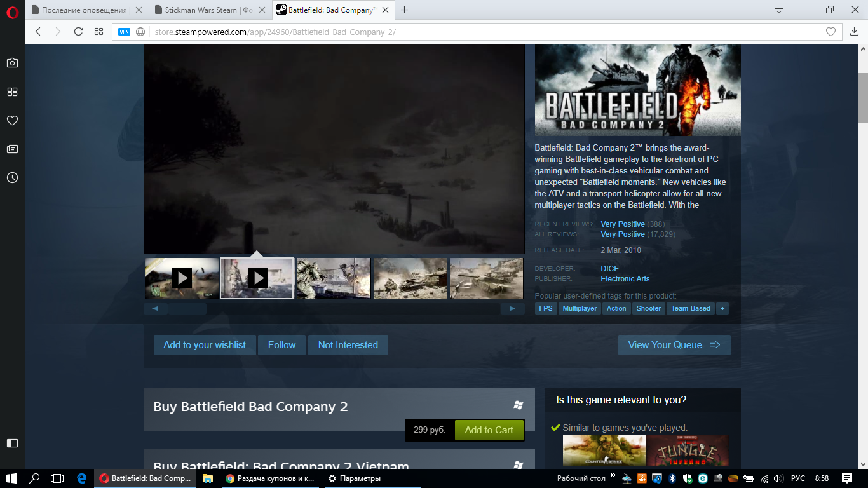Open Speed Dial from the Opera sidebar
868x488 pixels.
pos(12,91)
